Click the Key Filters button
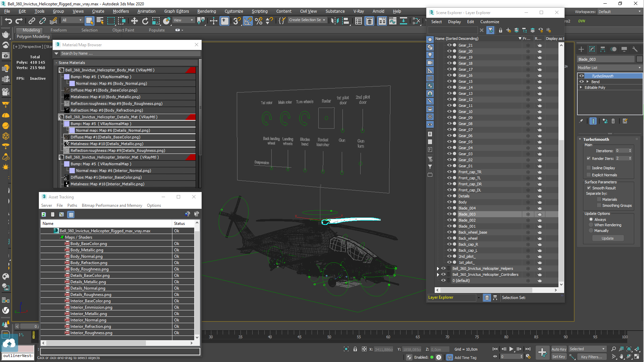Screen dimensions: 644x362 [x=591, y=357]
